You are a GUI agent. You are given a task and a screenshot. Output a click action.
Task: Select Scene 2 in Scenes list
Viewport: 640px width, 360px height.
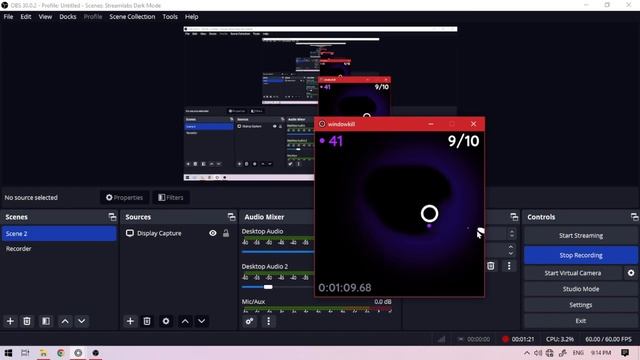pos(59,233)
